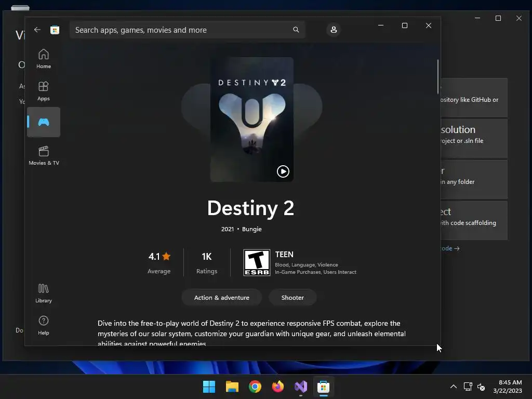Select the Gaming controller sidebar icon
This screenshot has width=532, height=399.
(44, 122)
